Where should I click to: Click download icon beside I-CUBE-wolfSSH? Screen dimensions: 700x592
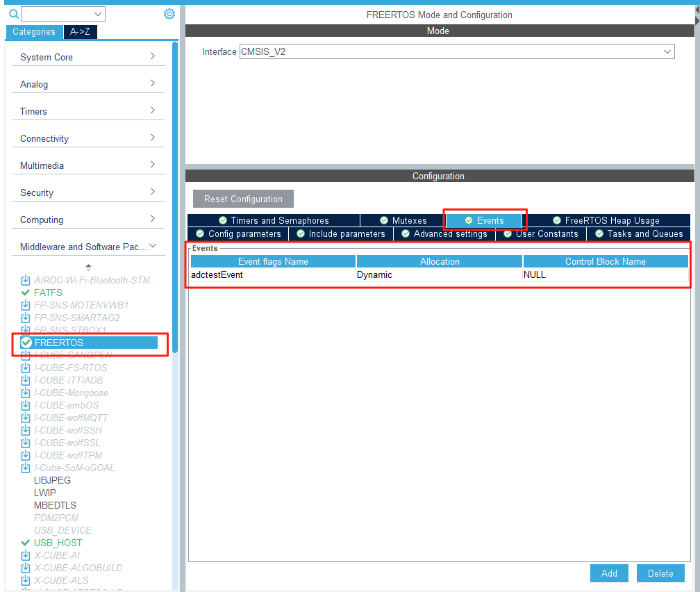tap(26, 431)
